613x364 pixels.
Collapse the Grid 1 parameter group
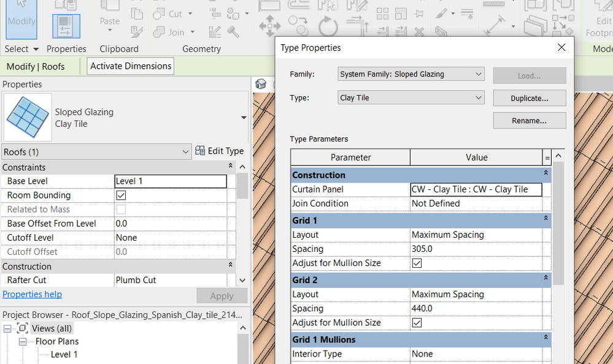[546, 218]
